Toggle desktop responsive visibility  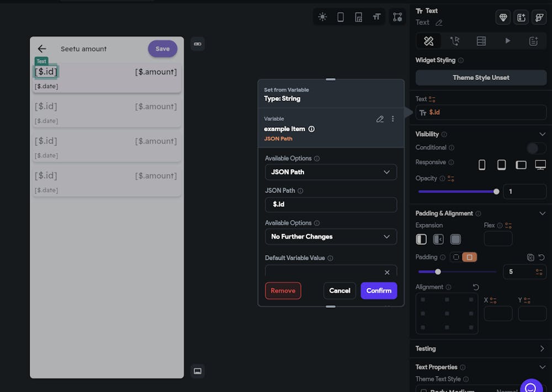pyautogui.click(x=540, y=164)
